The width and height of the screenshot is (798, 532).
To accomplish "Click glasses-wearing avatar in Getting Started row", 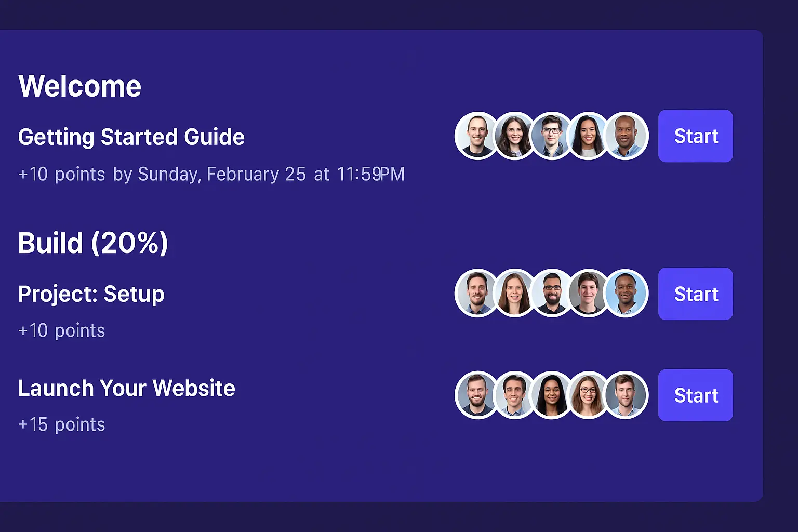I will click(x=552, y=136).
